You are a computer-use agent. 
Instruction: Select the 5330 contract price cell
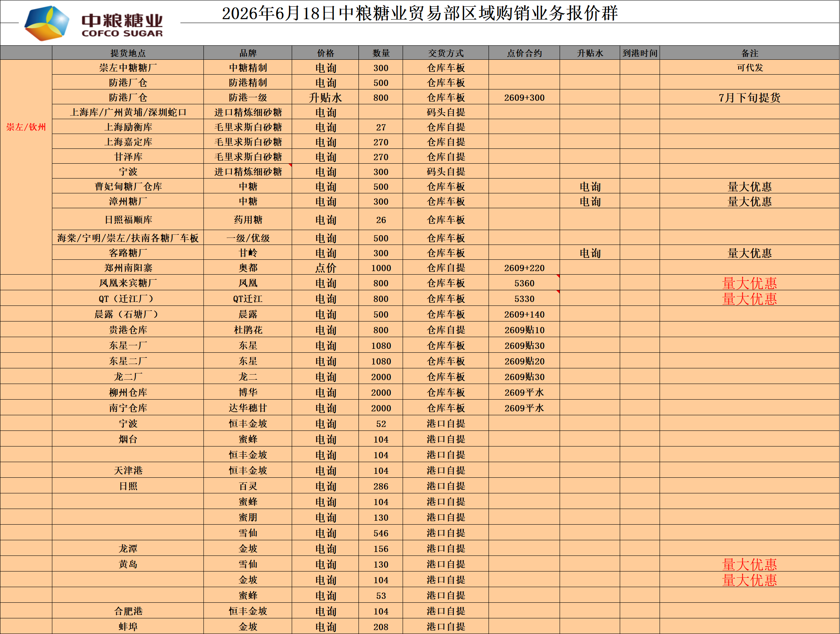pos(524,298)
